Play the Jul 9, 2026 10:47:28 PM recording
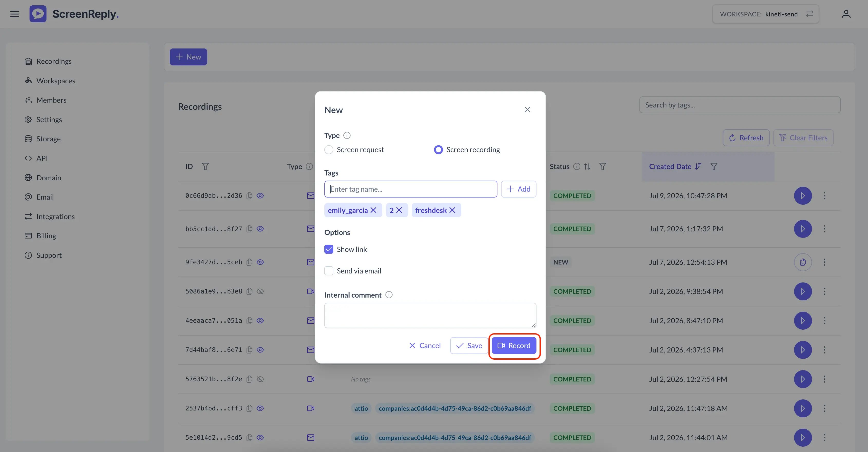The width and height of the screenshot is (868, 452). [803, 195]
